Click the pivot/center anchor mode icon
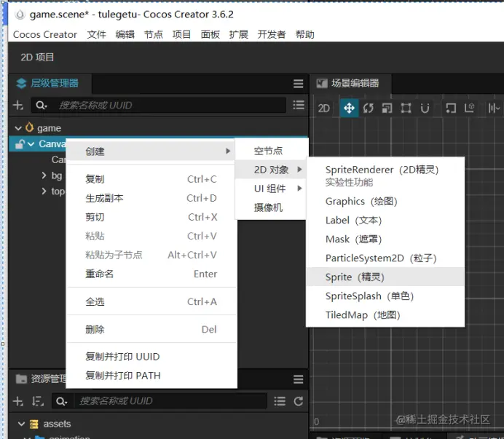 coord(451,108)
